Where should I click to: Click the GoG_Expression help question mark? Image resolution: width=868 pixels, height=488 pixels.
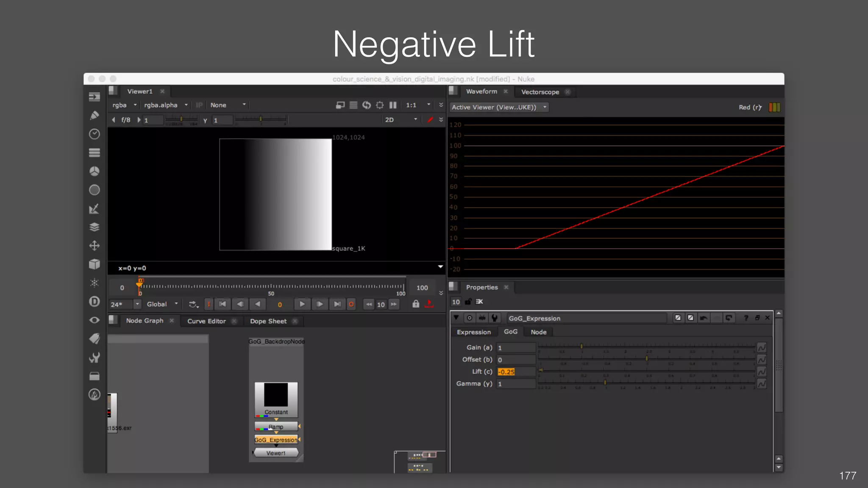click(x=746, y=318)
